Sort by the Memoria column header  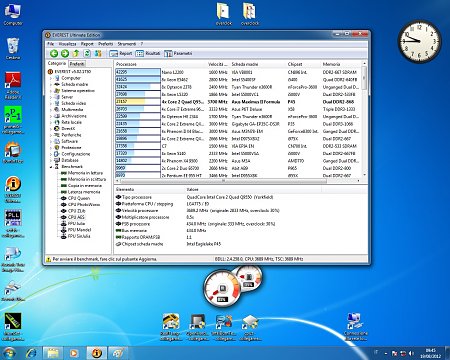pyautogui.click(x=340, y=64)
